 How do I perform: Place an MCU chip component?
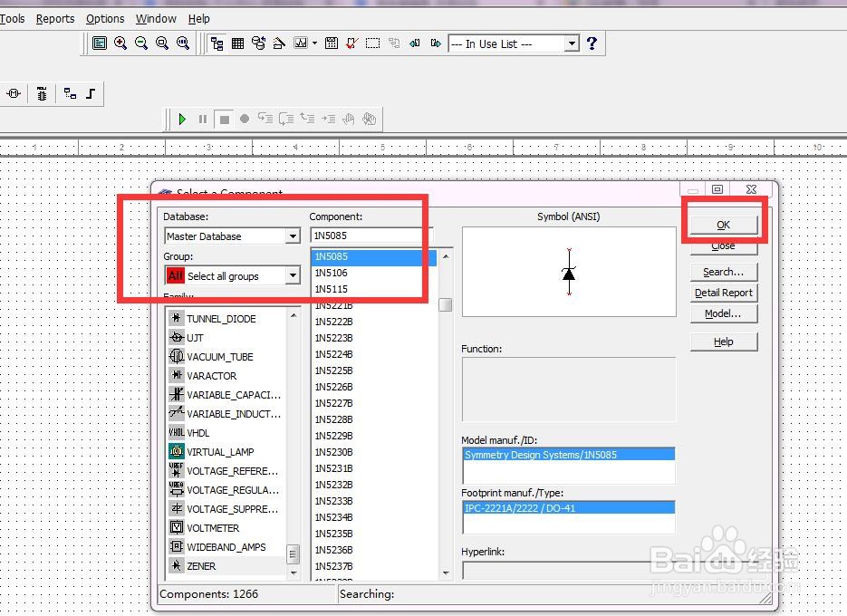click(x=42, y=93)
